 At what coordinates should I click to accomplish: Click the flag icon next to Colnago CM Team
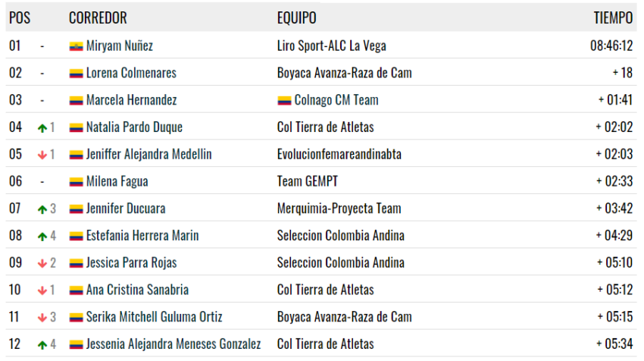(x=284, y=101)
